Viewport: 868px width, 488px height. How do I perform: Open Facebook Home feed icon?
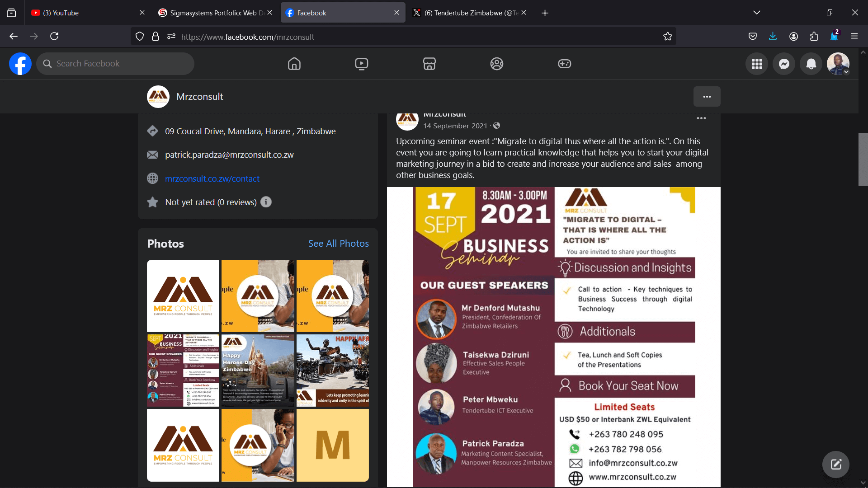tap(294, 64)
